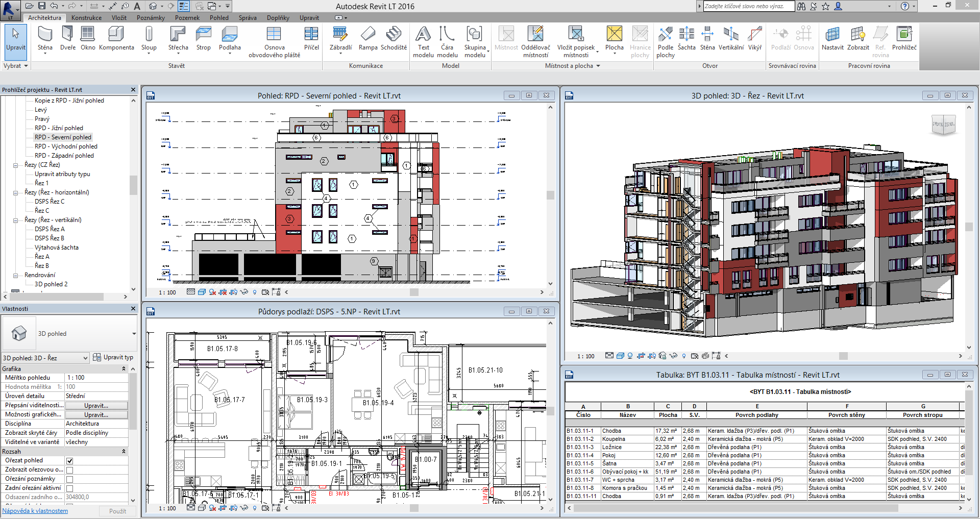Screen dimensions: 980x519
Task: Open the Pozemek ribbon tab
Action: (x=187, y=17)
